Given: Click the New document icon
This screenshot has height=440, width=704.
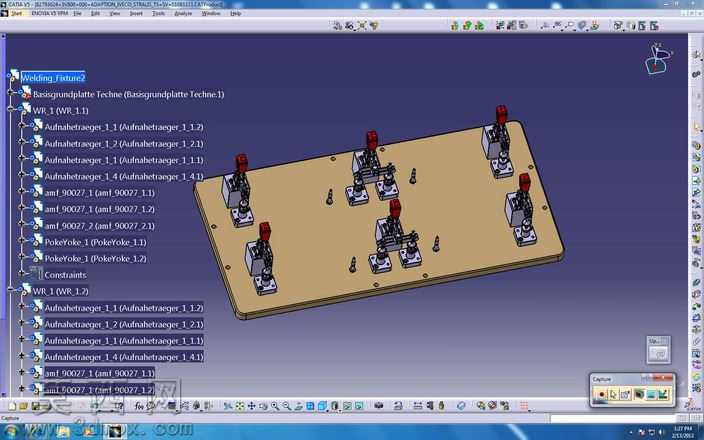Looking at the screenshot, I should point(12,406).
